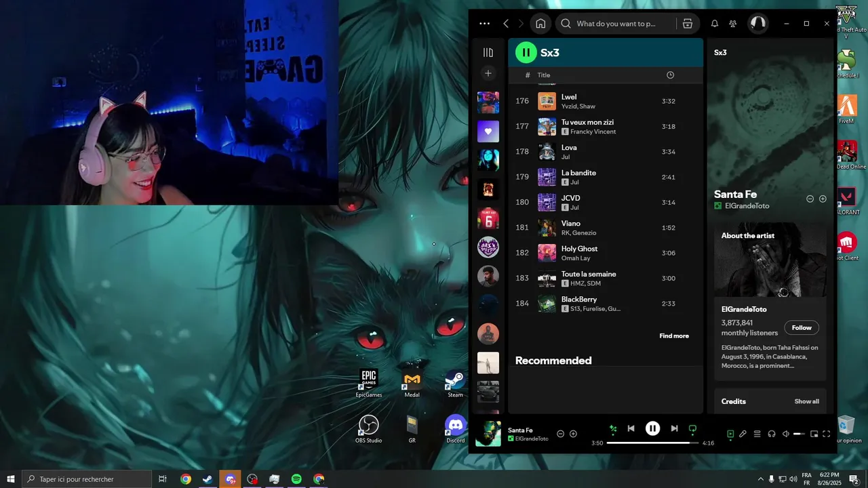Open artist link Omah Lay

pyautogui.click(x=576, y=258)
